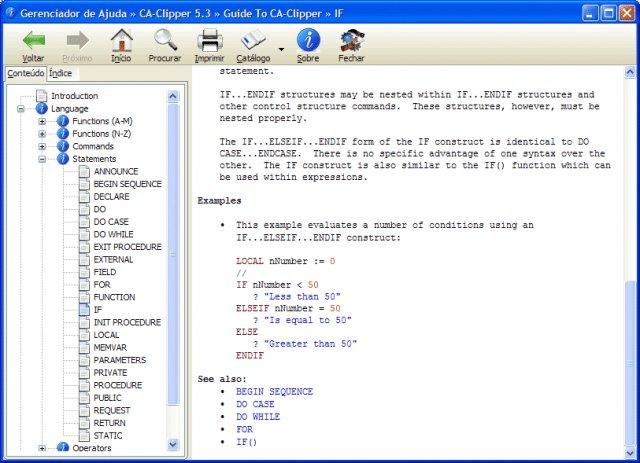Image resolution: width=640 pixels, height=463 pixels.
Task: Open the DO CASE tree topic
Action: pyautogui.click(x=111, y=222)
